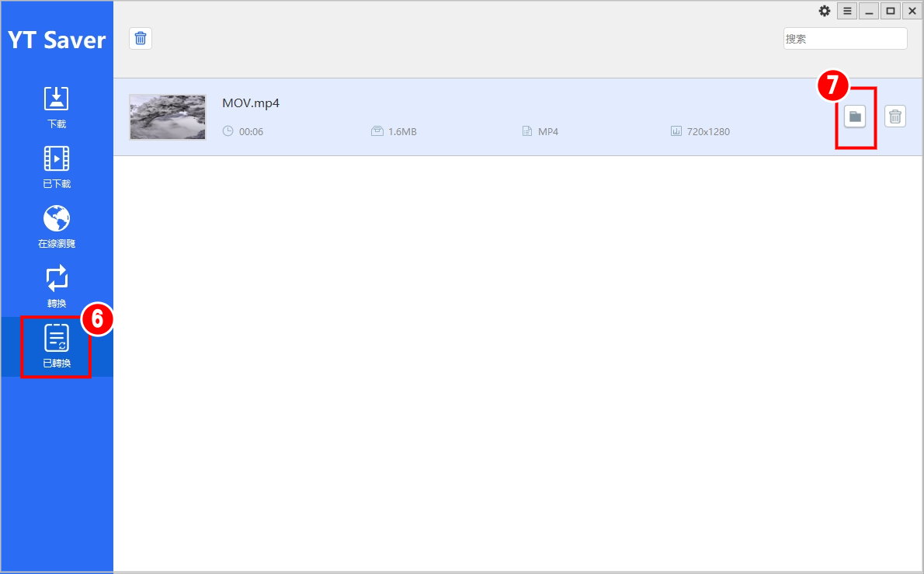Open settings via the gear icon
This screenshot has height=574, width=924.
pyautogui.click(x=825, y=11)
